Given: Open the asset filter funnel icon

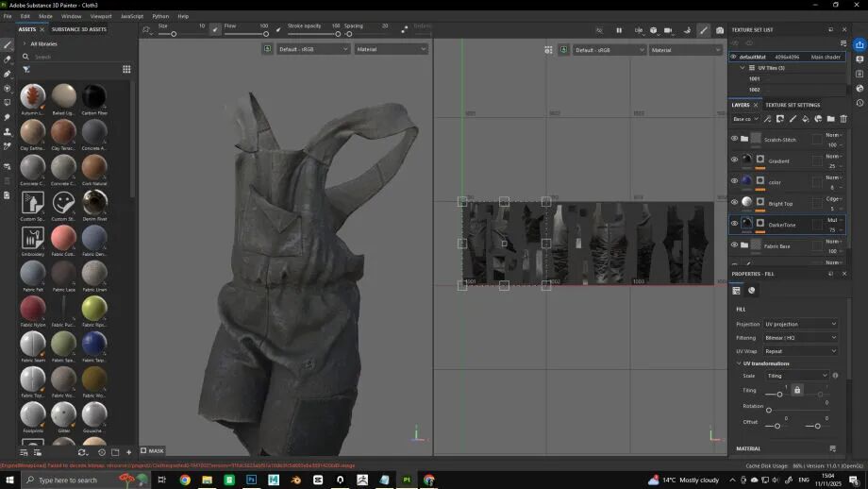Looking at the screenshot, I should point(26,69).
